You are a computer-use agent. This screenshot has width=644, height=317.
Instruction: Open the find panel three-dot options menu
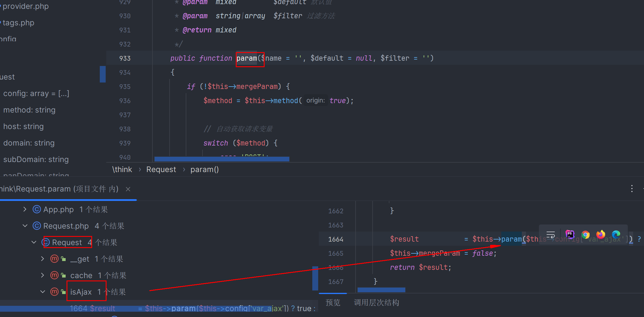click(632, 189)
